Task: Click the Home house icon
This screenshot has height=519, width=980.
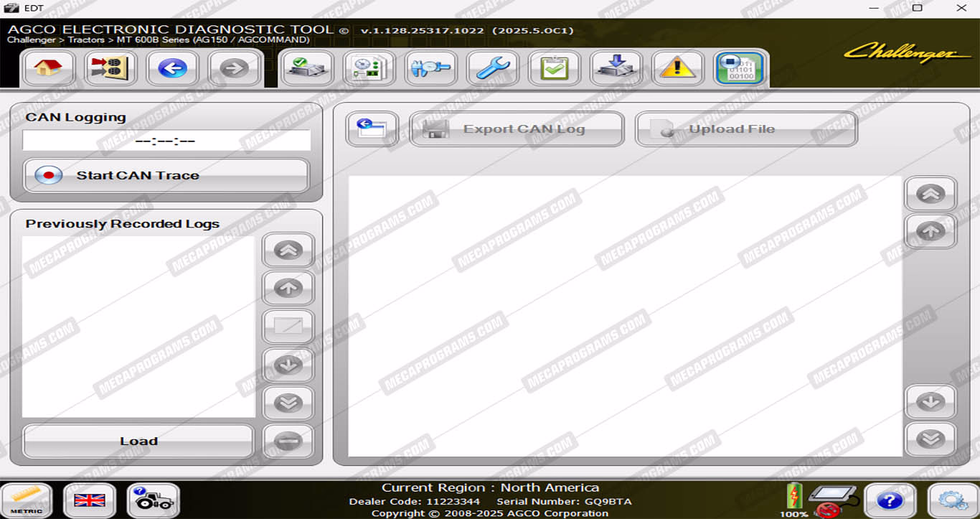Action: pos(48,68)
